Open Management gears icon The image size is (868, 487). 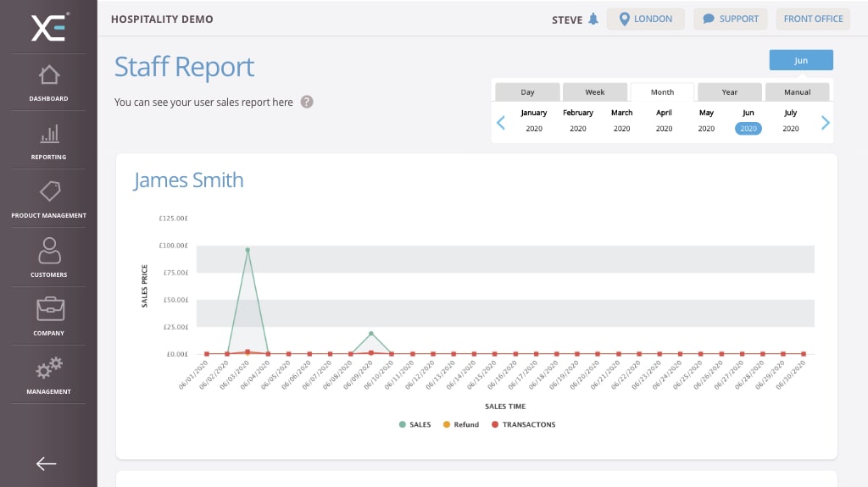point(49,368)
